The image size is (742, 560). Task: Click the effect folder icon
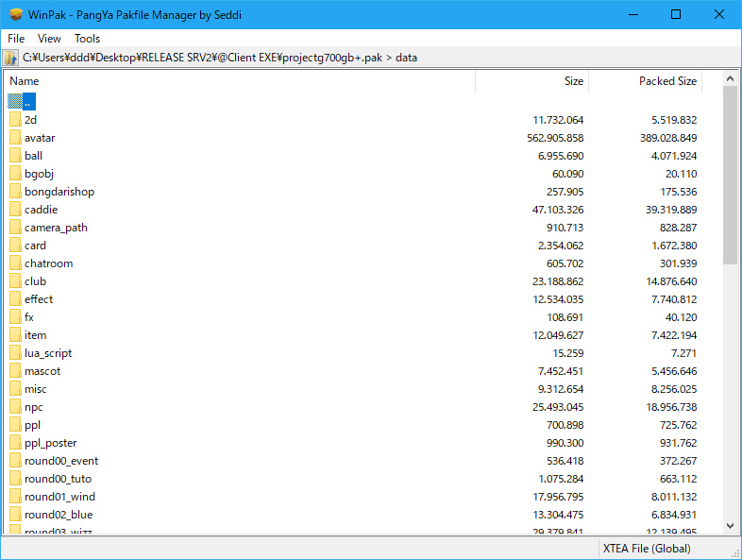click(15, 299)
